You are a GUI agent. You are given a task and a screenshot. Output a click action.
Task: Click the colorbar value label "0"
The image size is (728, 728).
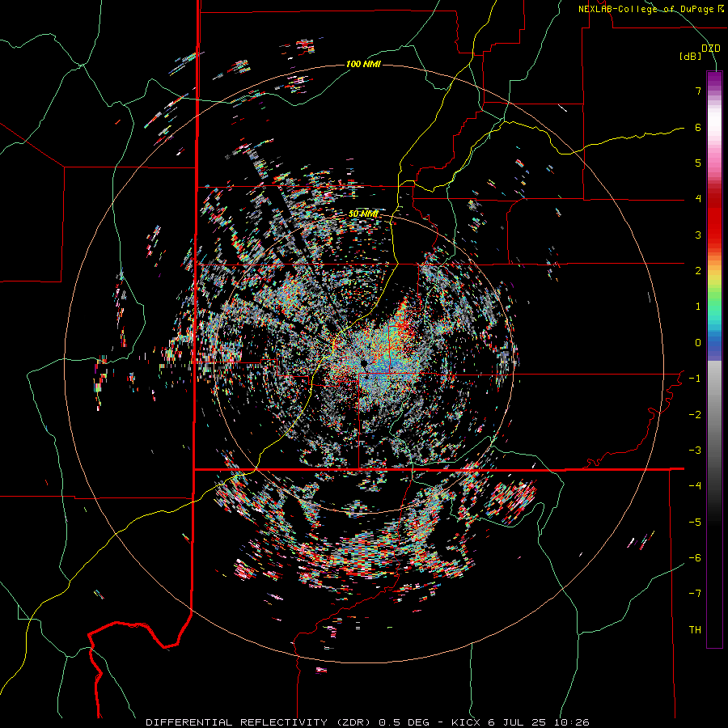click(698, 343)
